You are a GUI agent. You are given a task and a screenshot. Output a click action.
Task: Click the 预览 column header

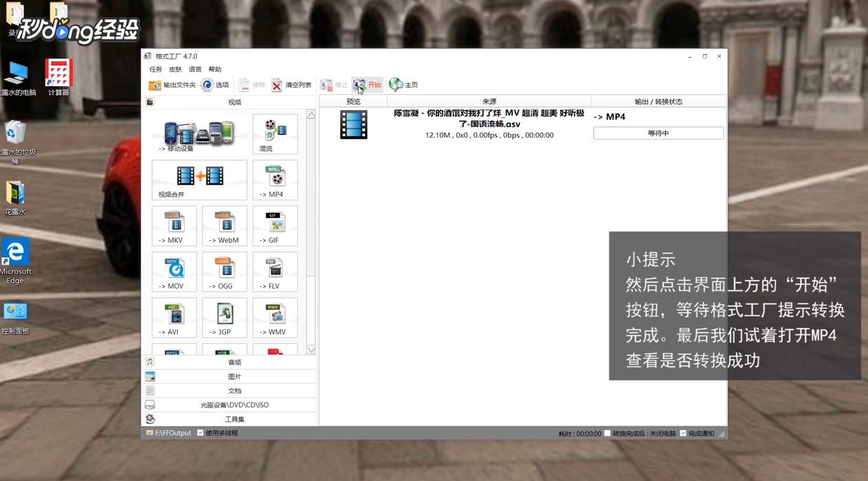[354, 101]
